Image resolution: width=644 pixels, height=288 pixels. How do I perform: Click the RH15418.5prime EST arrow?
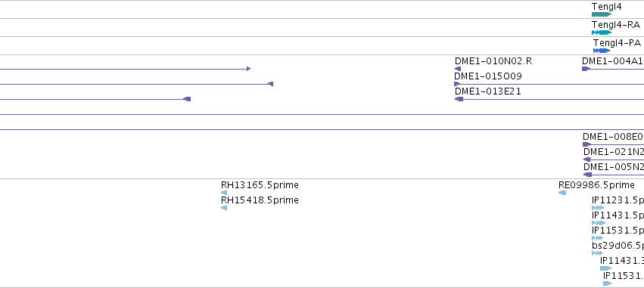(224, 208)
